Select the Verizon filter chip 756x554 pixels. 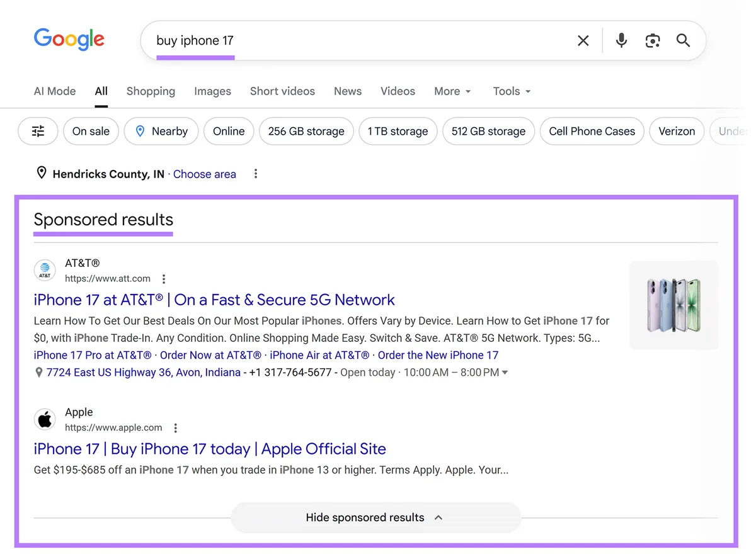coord(677,132)
